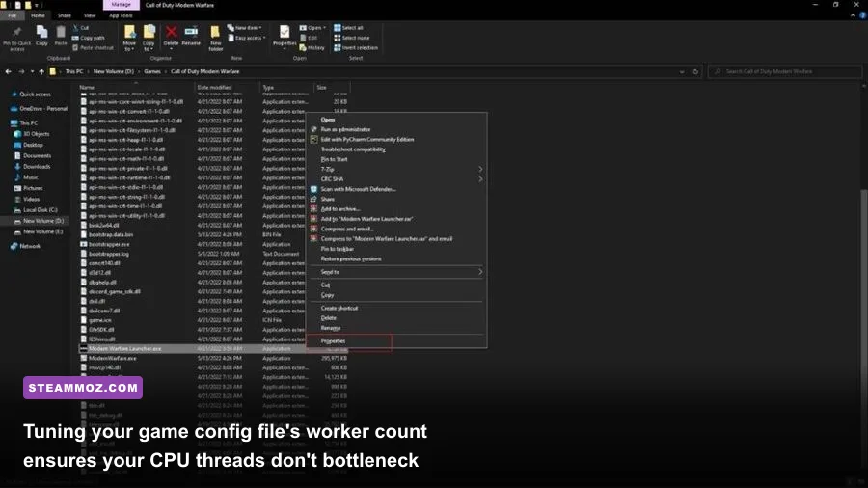Click the Search Call of Duty field

[x=785, y=71]
